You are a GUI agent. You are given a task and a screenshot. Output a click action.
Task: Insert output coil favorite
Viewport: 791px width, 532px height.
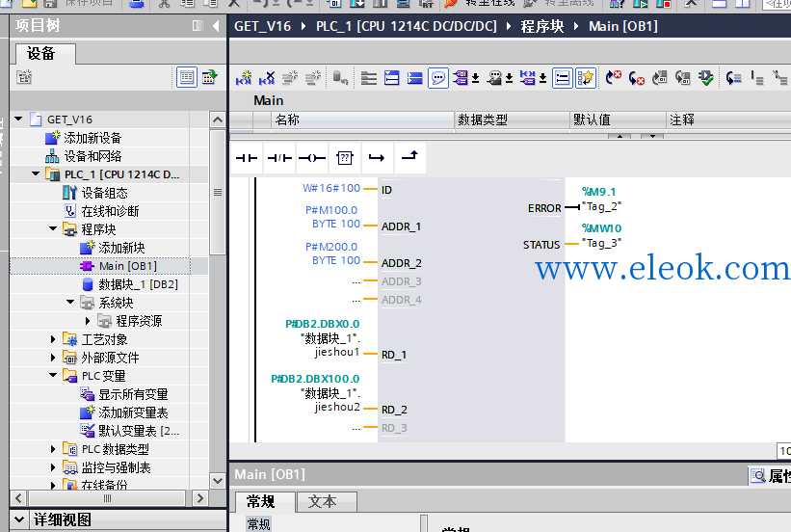(312, 158)
